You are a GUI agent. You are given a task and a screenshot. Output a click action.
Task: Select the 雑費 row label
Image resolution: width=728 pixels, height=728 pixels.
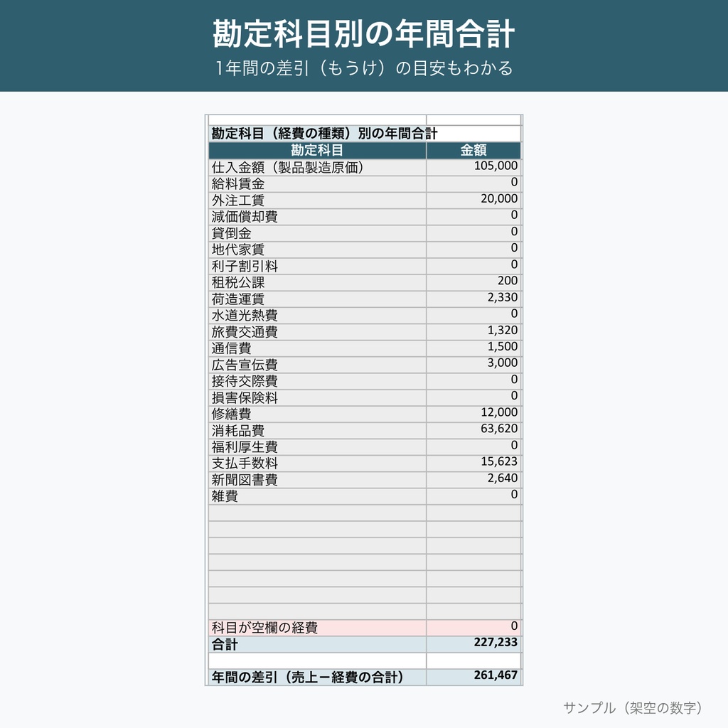pos(225,496)
